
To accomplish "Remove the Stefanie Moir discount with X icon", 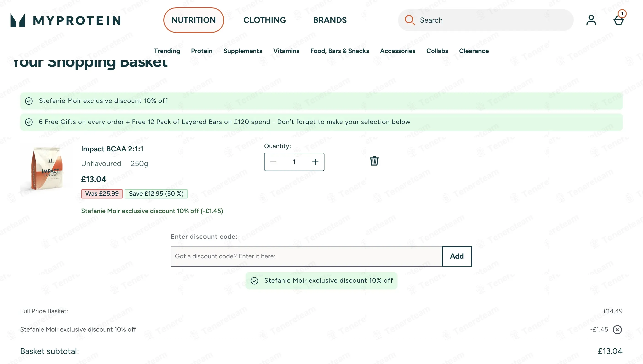I will [x=617, y=329].
